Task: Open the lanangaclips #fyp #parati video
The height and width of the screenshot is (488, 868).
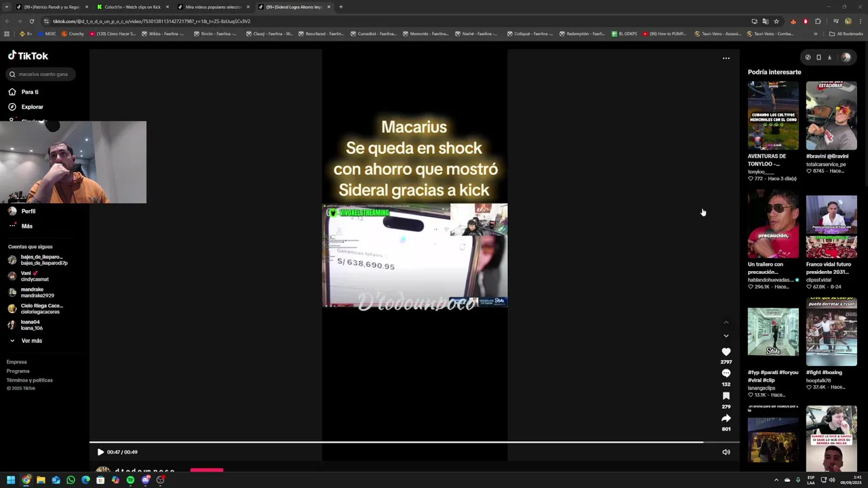Action: [x=773, y=332]
